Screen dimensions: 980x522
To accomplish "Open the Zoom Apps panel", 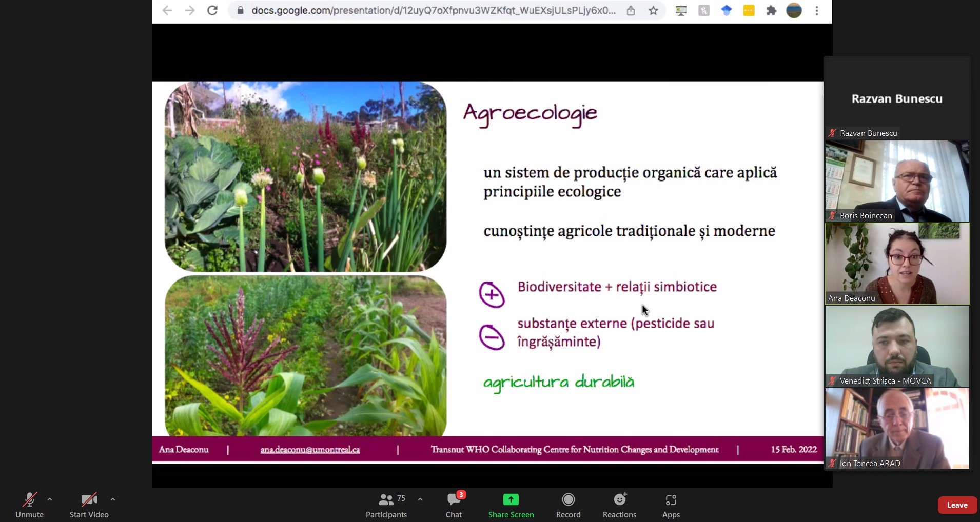I will (671, 505).
